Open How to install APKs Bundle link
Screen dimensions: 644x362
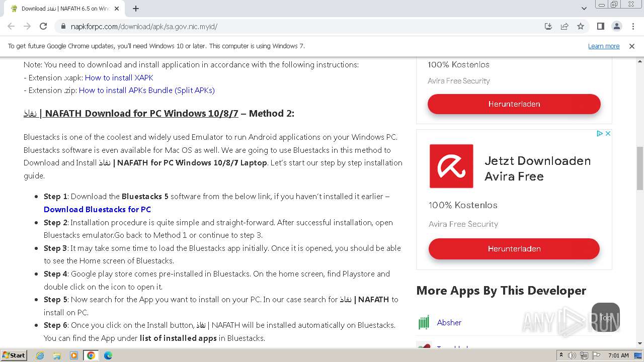click(x=147, y=90)
